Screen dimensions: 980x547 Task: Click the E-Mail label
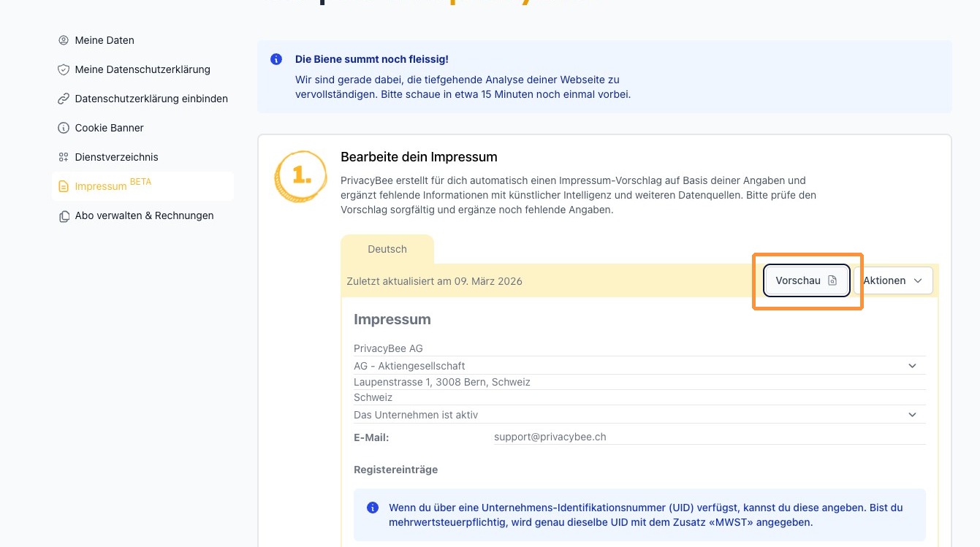pos(371,437)
